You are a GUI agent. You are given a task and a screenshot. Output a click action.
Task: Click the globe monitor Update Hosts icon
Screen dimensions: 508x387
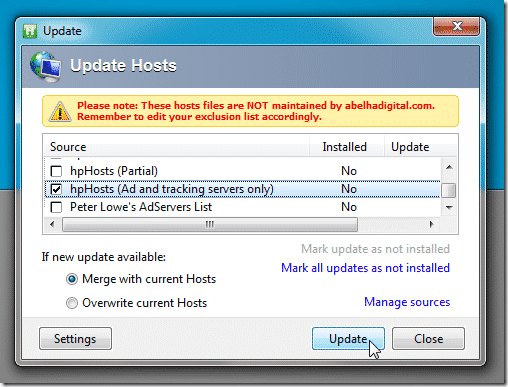click(x=45, y=67)
